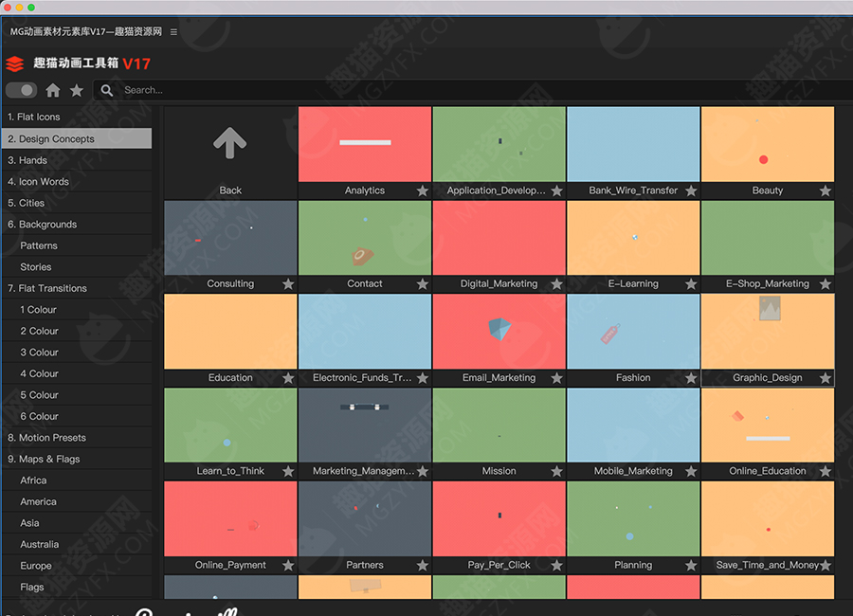
Task: Mark Digital_Marketing as favorite
Action: pos(556,284)
